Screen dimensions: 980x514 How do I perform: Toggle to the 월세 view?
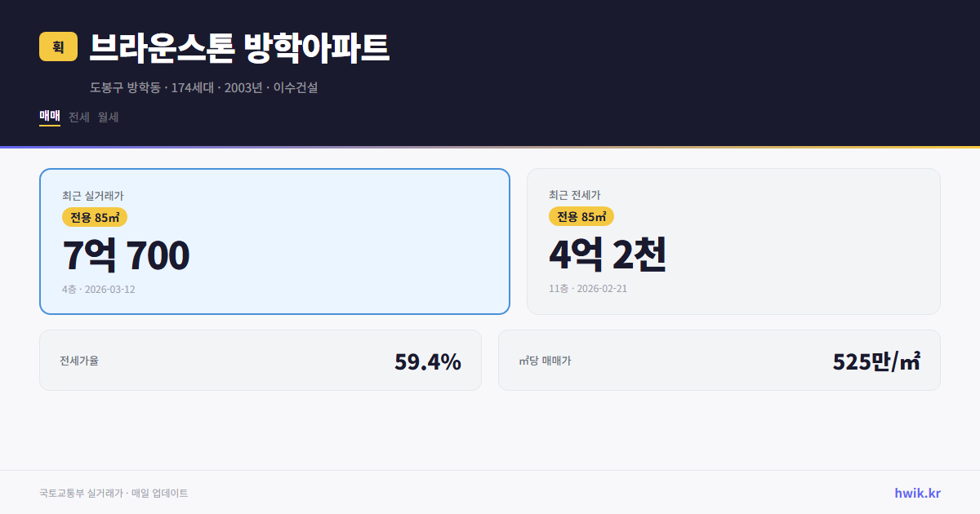coord(106,117)
